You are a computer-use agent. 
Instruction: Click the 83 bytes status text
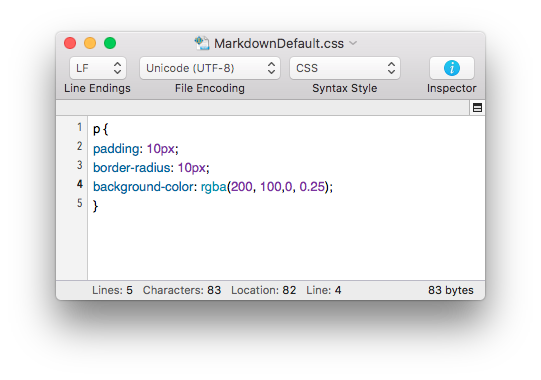[451, 290]
